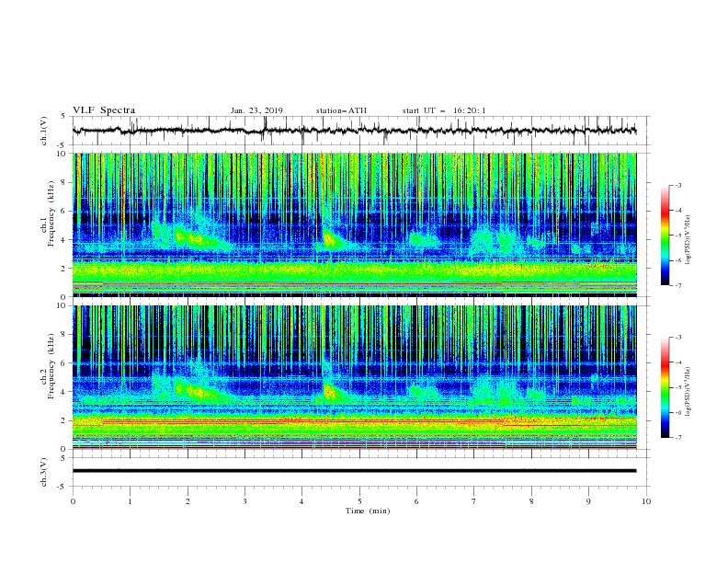Click the ch.2 spectrogram color scale bar
The width and height of the screenshot is (728, 563).
(665, 387)
